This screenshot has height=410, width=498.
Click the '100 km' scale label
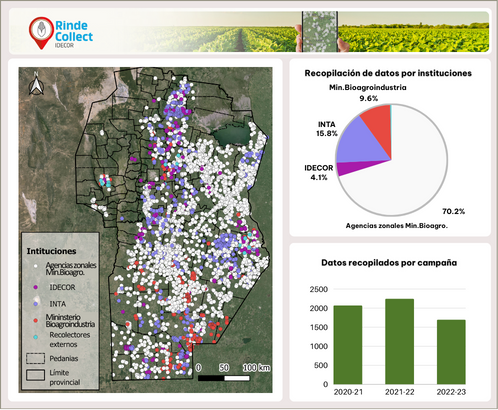click(x=256, y=368)
